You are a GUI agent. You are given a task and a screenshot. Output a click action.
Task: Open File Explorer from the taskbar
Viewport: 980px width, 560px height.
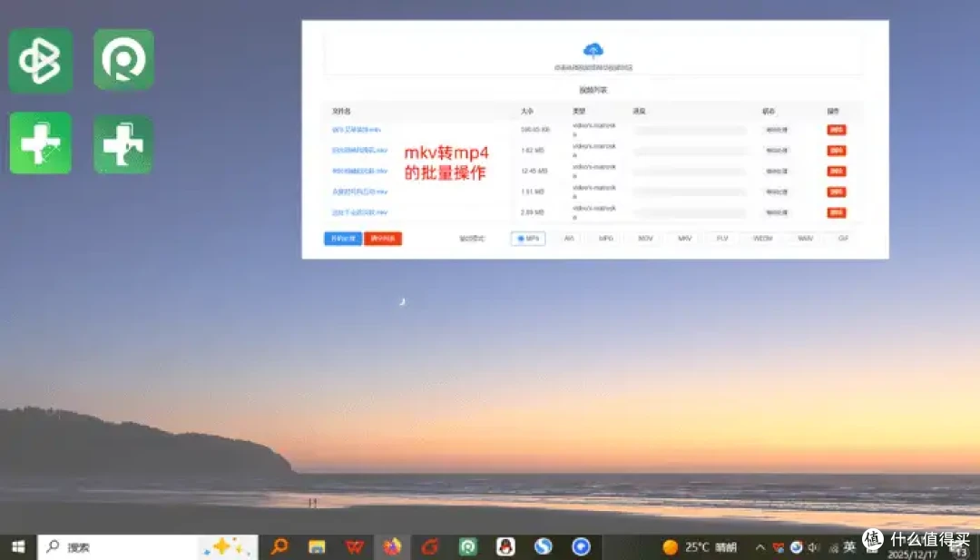point(317,547)
